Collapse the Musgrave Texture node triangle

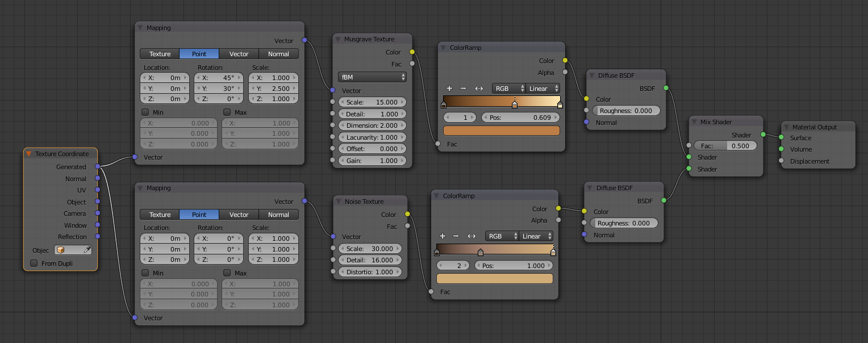[338, 39]
